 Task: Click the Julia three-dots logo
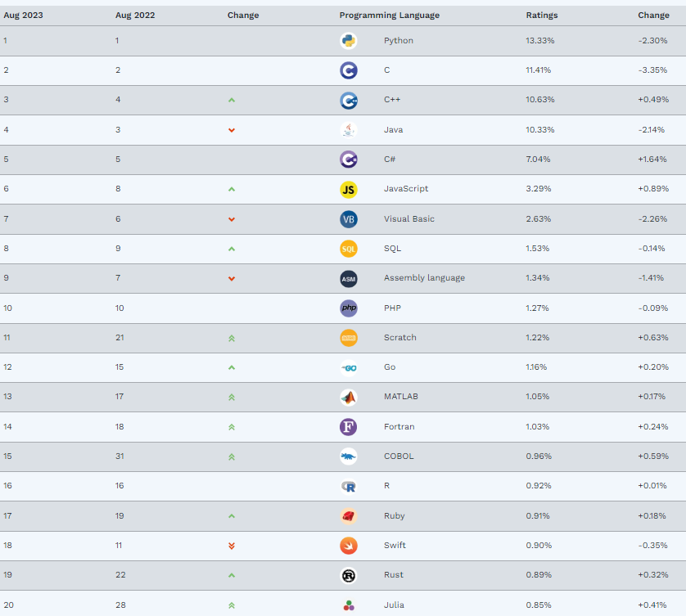[x=349, y=605]
